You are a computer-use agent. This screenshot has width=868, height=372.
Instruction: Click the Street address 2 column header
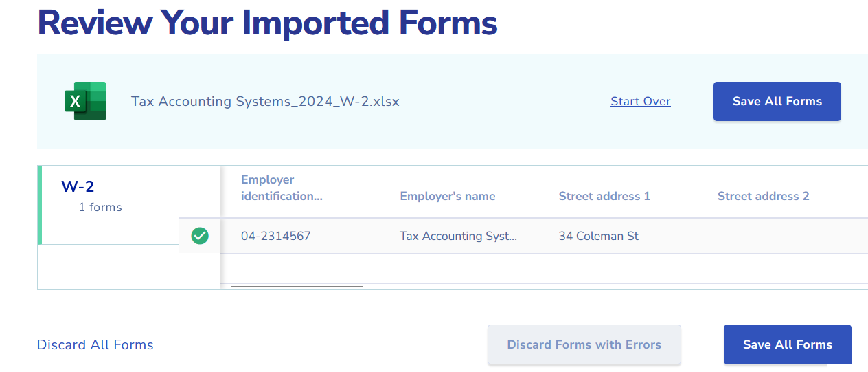pyautogui.click(x=763, y=196)
